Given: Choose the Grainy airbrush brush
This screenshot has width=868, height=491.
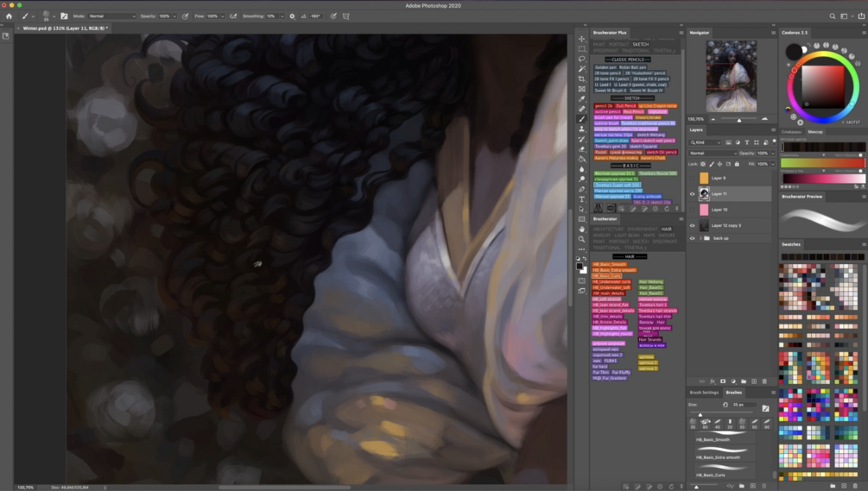Looking at the screenshot, I should pyautogui.click(x=647, y=196).
